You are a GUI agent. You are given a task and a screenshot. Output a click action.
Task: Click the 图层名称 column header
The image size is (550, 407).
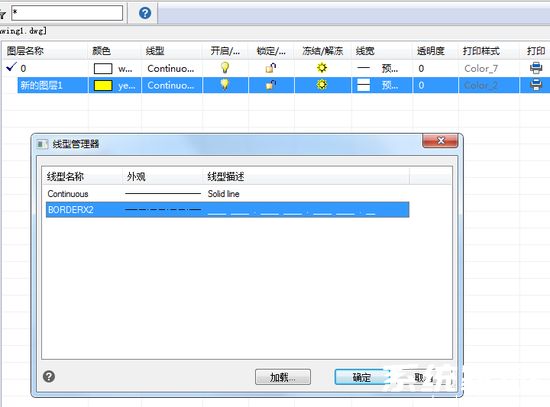tap(25, 51)
